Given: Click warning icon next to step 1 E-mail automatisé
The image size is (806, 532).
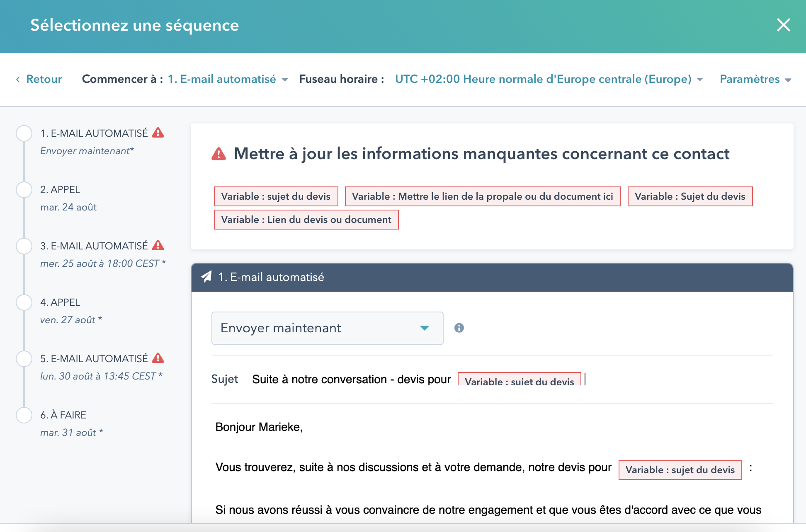Looking at the screenshot, I should tap(158, 133).
